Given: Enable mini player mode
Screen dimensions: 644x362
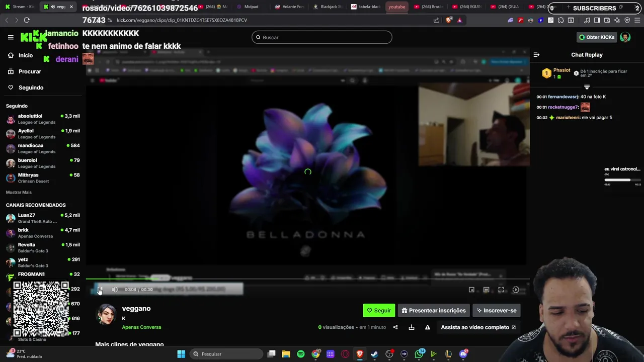Looking at the screenshot, I should [x=471, y=290].
